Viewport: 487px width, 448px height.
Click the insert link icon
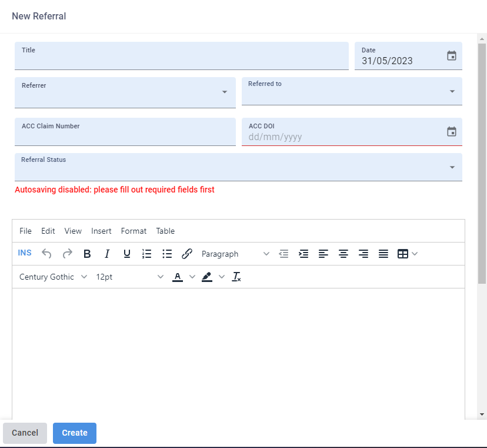(187, 254)
